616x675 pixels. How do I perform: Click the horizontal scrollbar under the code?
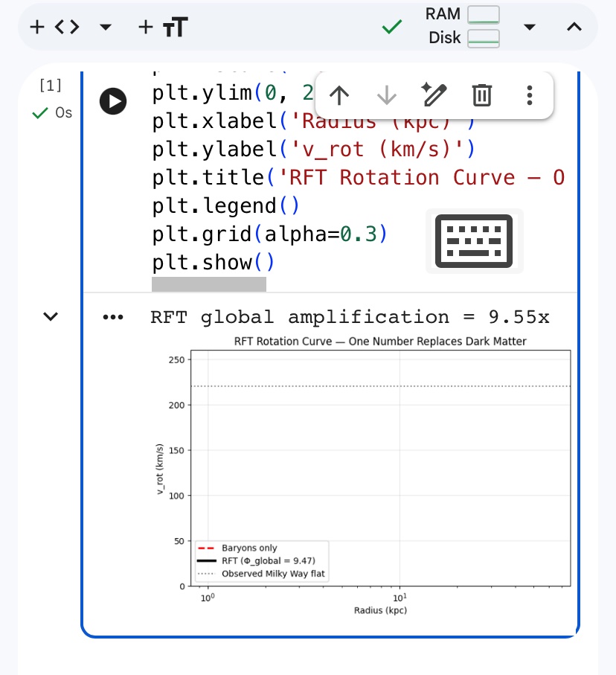click(209, 284)
